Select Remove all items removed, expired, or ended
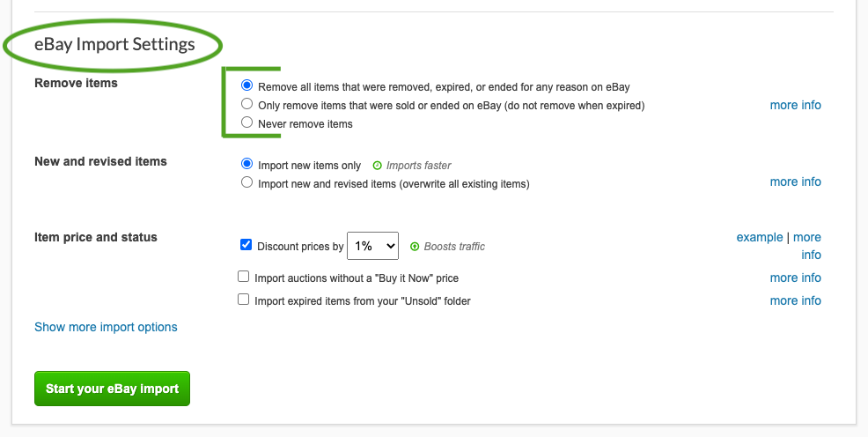This screenshot has width=868, height=437. (x=246, y=85)
